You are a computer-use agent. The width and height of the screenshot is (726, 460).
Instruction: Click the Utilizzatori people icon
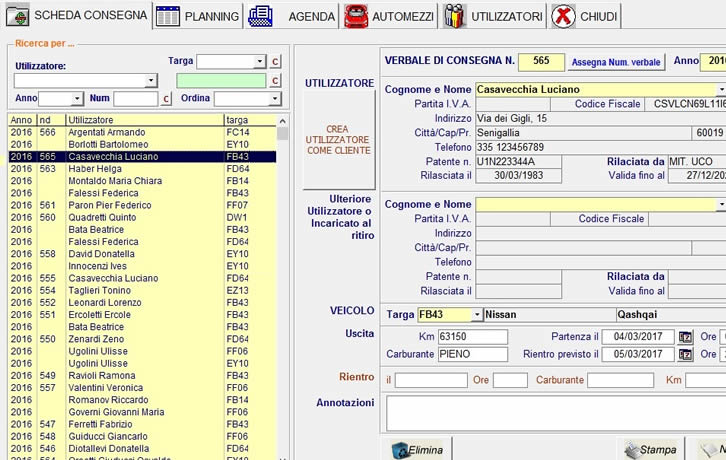click(455, 16)
